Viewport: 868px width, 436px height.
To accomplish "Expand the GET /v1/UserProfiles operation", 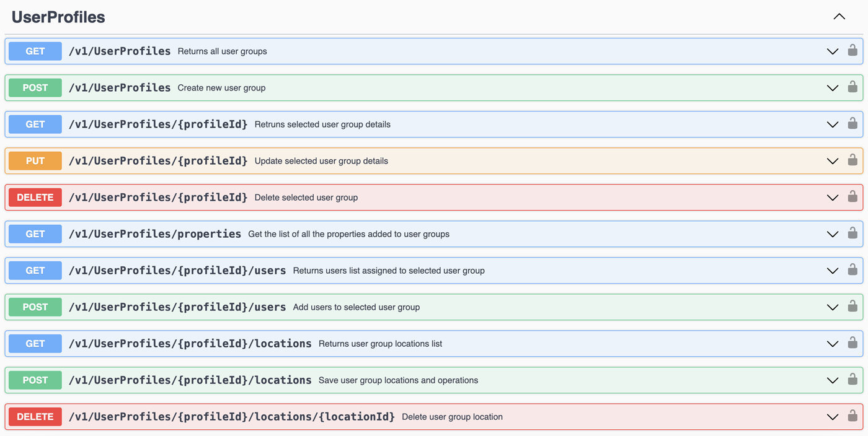I will point(832,51).
